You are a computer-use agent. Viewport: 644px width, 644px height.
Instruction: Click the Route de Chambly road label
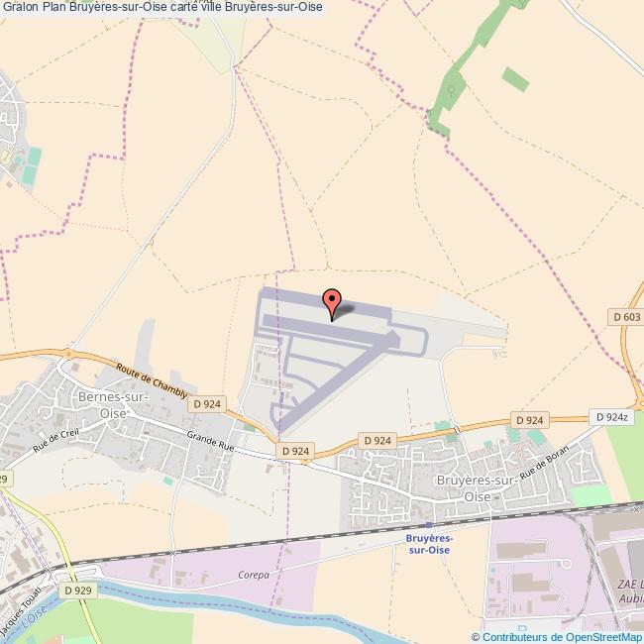coord(152,380)
